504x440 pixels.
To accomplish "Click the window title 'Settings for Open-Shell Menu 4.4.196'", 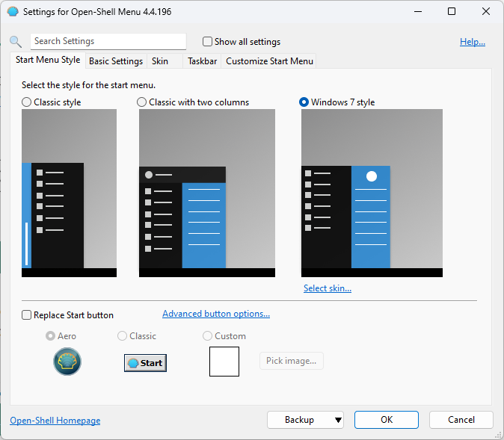I will coord(97,12).
